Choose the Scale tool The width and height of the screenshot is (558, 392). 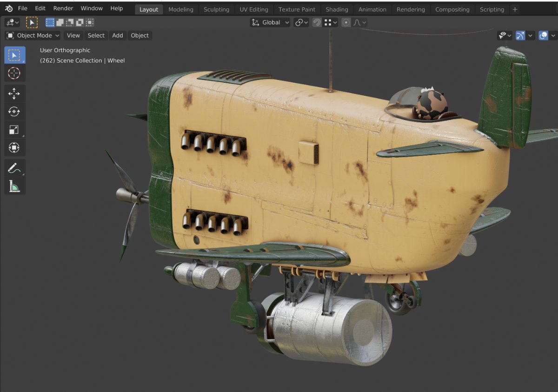(x=14, y=130)
